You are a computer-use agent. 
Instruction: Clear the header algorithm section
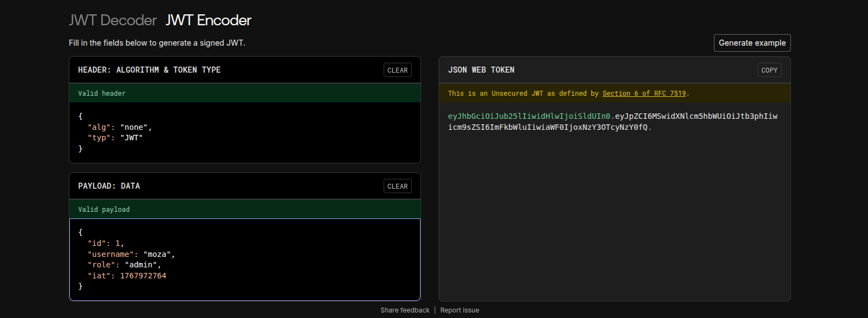(x=397, y=70)
